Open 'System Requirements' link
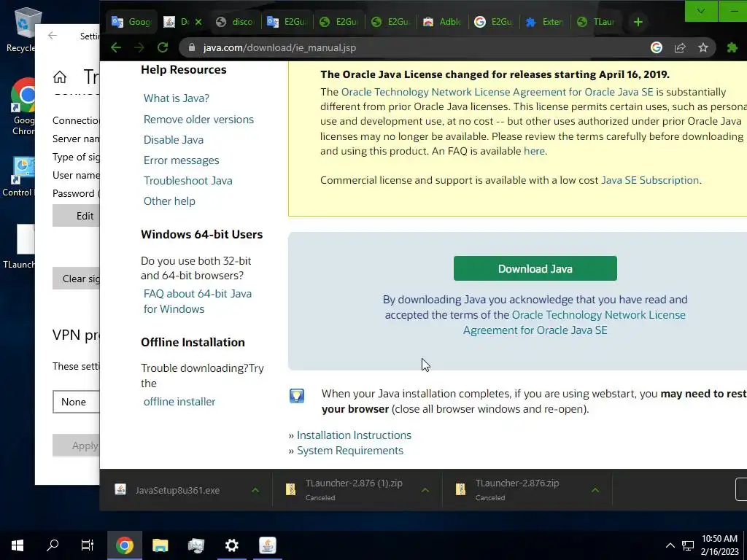 click(x=349, y=450)
